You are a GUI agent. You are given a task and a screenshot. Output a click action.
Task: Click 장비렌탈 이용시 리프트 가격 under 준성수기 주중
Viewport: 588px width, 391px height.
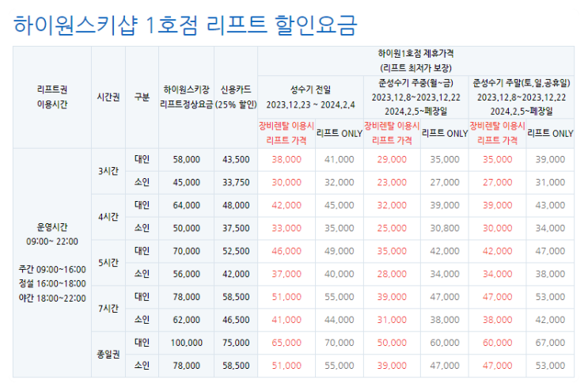[x=392, y=133]
